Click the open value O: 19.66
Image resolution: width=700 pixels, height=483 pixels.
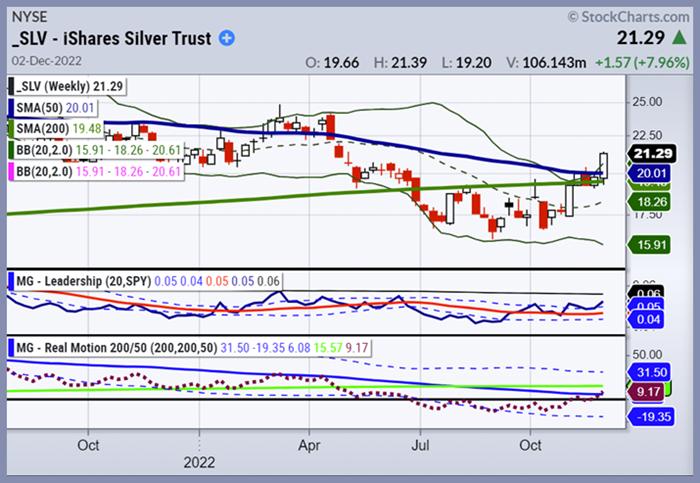(x=332, y=62)
